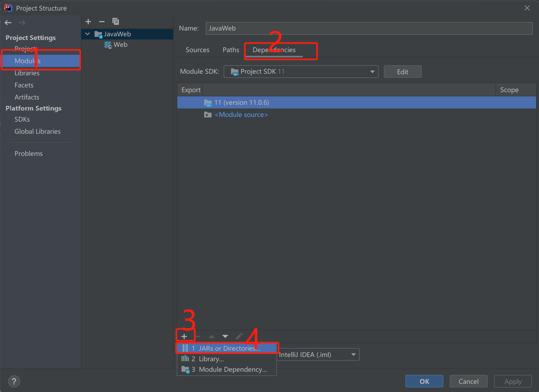Choose Module Dependency menu entry

[x=232, y=369]
